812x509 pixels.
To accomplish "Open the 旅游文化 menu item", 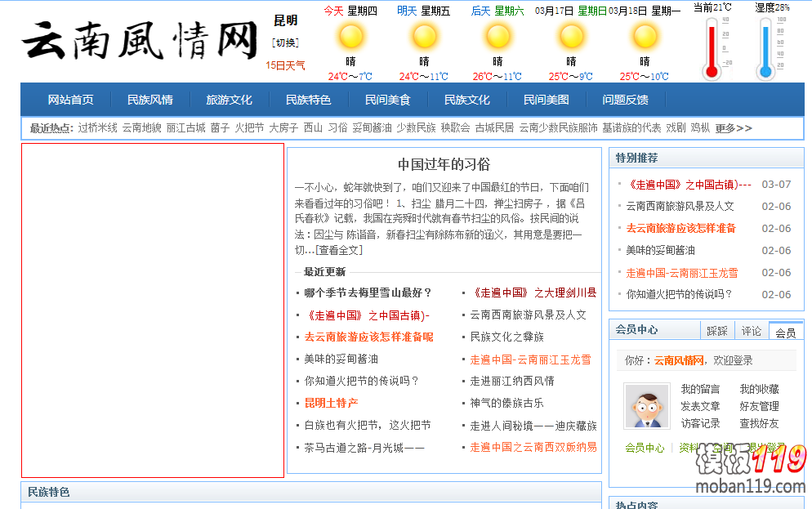I will 230,100.
